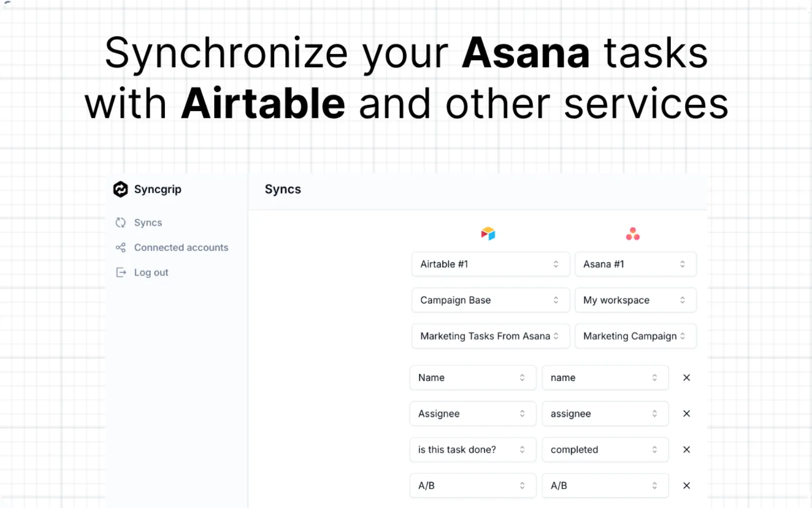Remove the A/B field mapping row
Viewport: 812px width, 508px height.
(x=686, y=486)
